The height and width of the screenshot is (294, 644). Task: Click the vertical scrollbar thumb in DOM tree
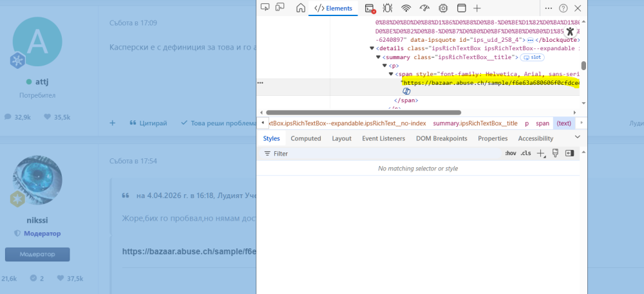click(583, 66)
